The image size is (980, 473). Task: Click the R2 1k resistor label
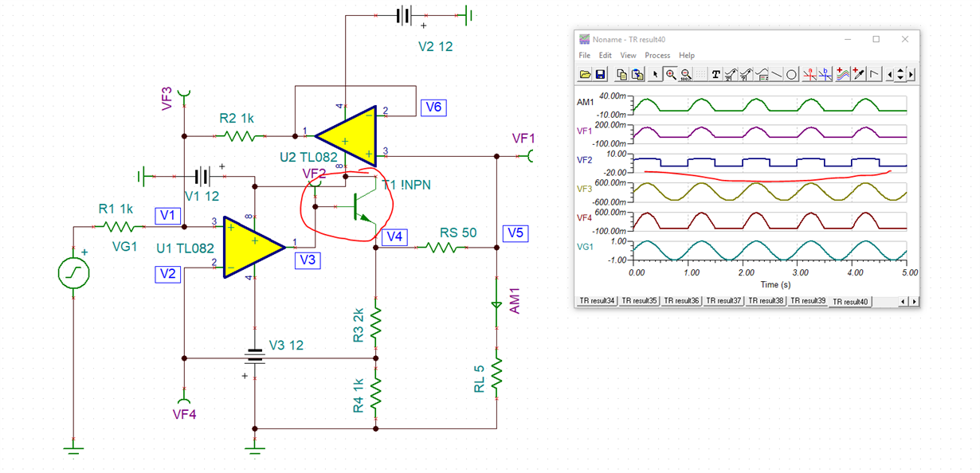point(237,119)
